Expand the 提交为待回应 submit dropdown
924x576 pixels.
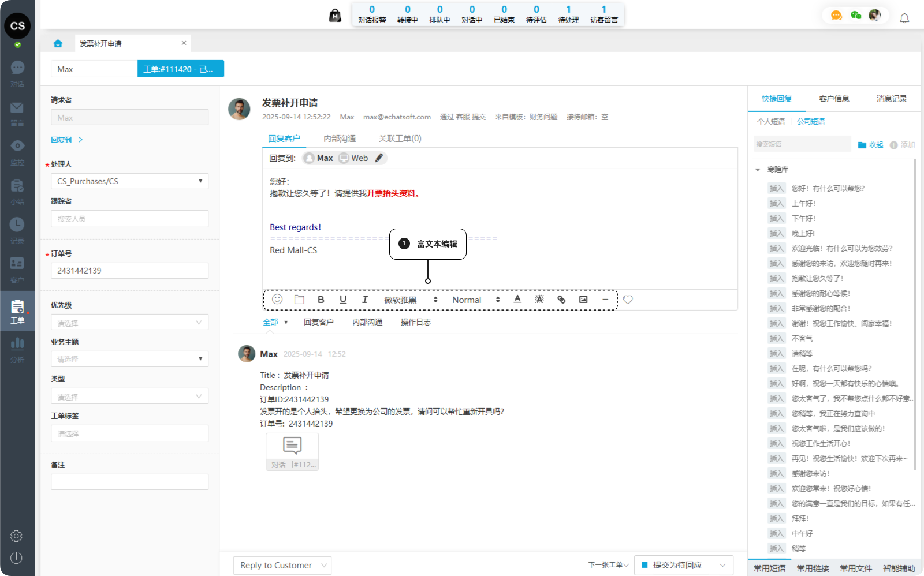point(722,566)
